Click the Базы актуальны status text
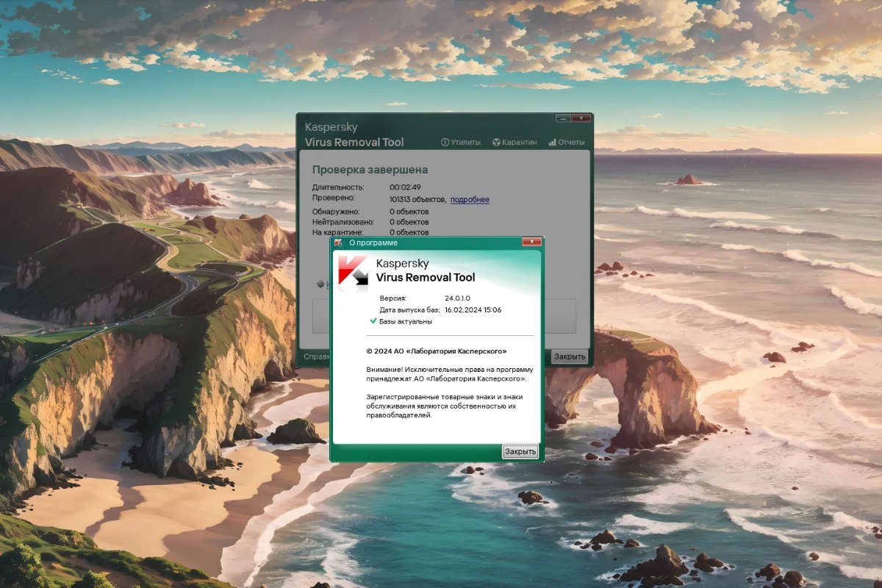 point(406,321)
